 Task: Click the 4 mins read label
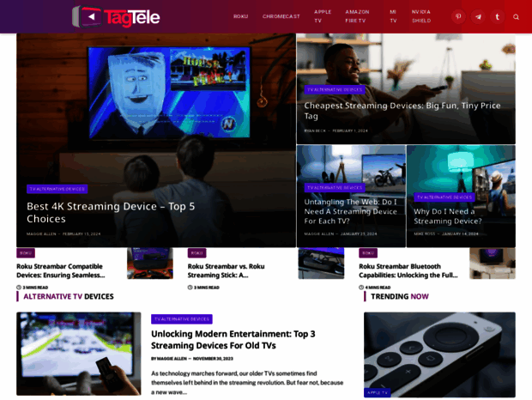pyautogui.click(x=375, y=288)
